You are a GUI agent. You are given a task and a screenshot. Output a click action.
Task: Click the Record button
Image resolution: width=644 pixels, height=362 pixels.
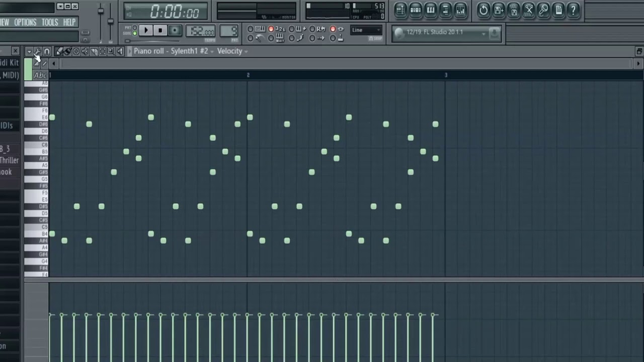pos(174,31)
